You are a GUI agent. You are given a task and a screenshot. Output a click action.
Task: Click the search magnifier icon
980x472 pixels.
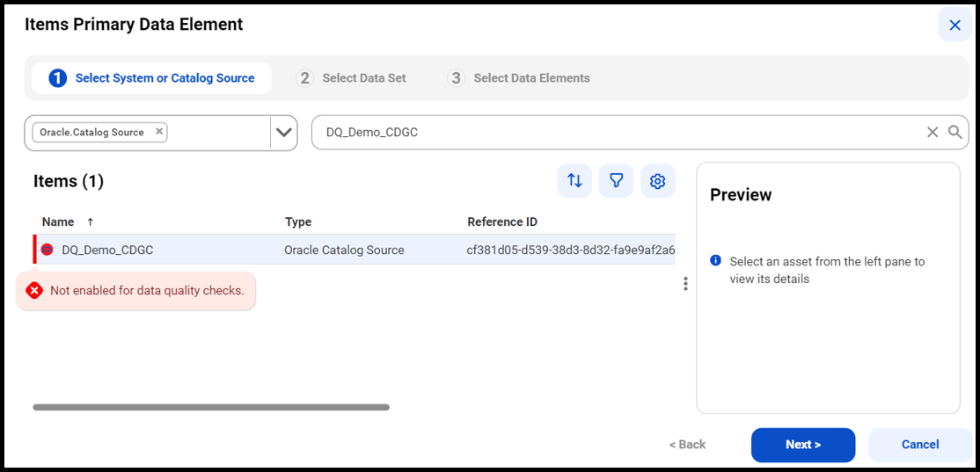click(x=954, y=132)
